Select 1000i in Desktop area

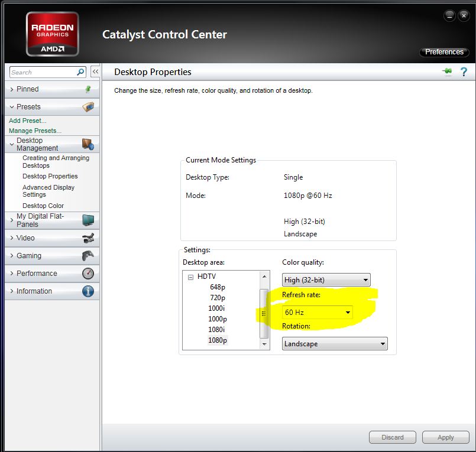(216, 308)
